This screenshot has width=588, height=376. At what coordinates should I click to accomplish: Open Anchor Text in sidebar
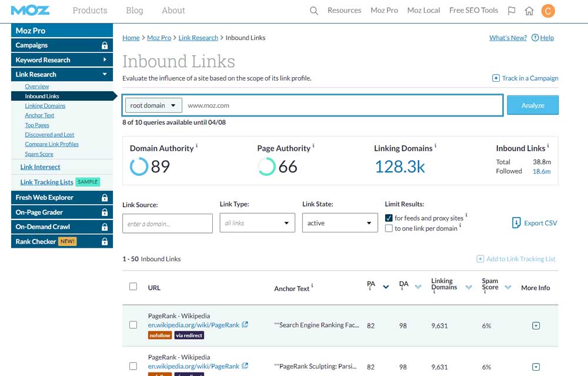click(x=39, y=115)
